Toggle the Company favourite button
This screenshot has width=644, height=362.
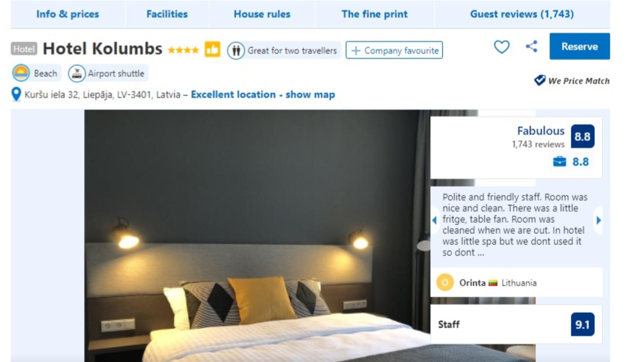pos(394,50)
